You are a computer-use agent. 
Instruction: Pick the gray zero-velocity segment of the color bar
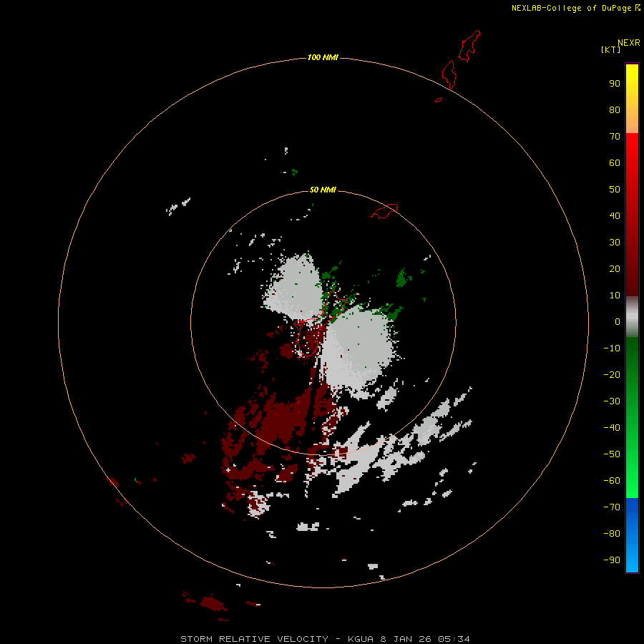632,317
